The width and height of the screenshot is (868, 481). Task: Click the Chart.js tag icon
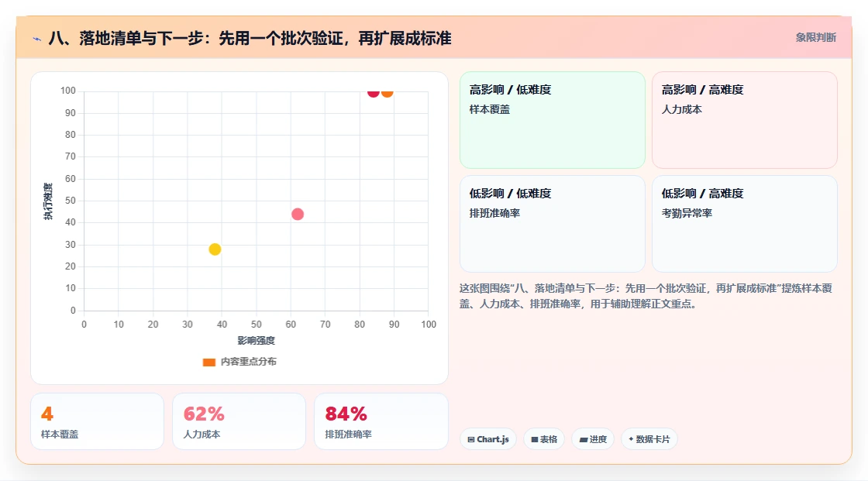471,439
